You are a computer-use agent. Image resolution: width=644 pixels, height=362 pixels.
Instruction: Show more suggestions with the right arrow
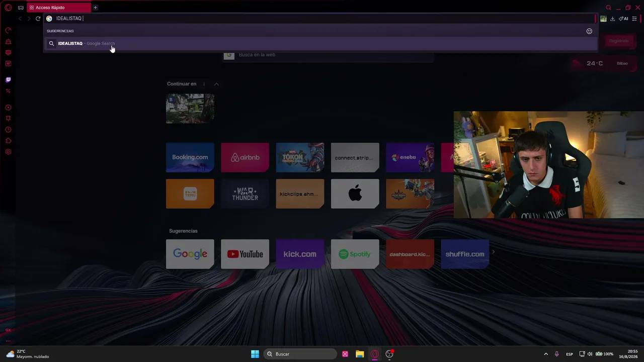click(x=493, y=252)
